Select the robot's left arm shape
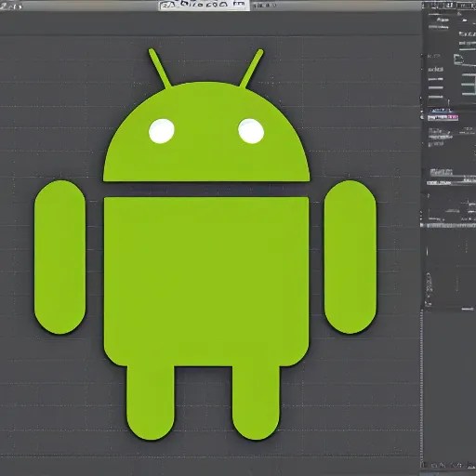Image resolution: width=476 pixels, height=476 pixels. click(x=59, y=257)
